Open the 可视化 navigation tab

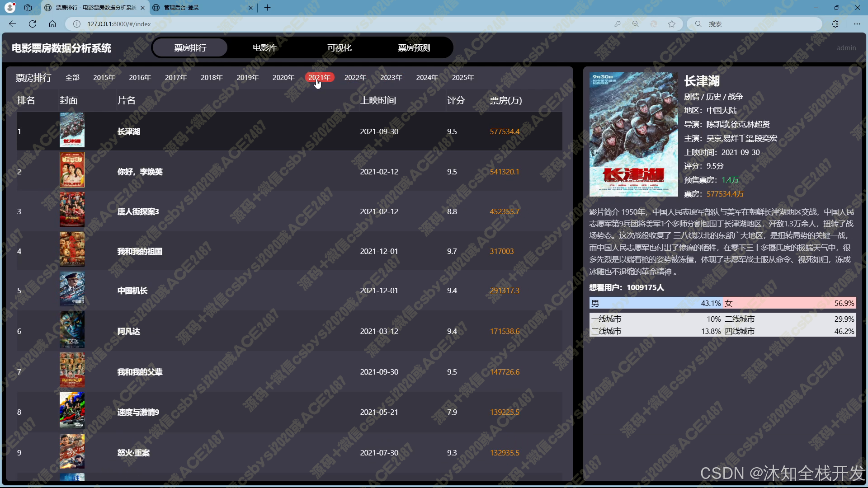[339, 48]
